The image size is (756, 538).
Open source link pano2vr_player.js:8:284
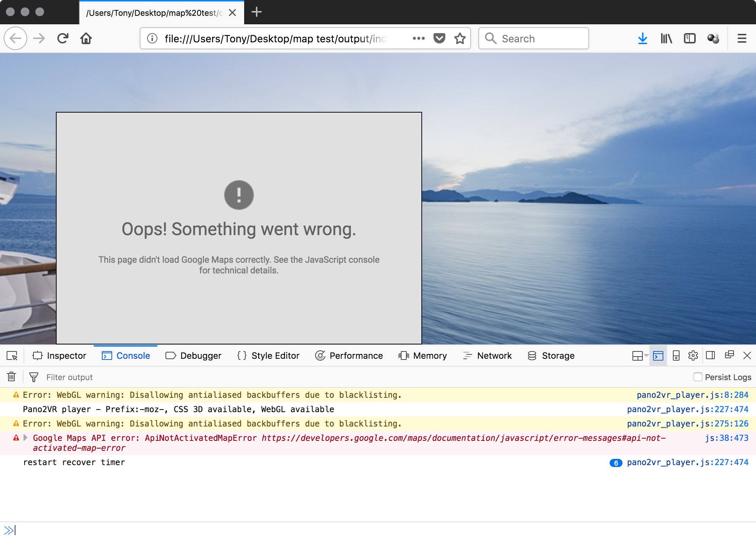pos(693,395)
